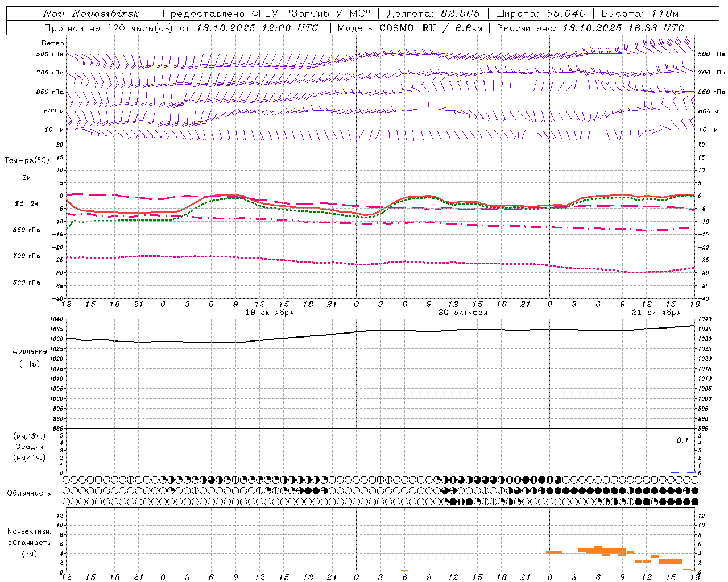Click the Ветер wind panel label
Screen dimensions: 728x582
pyautogui.click(x=53, y=43)
